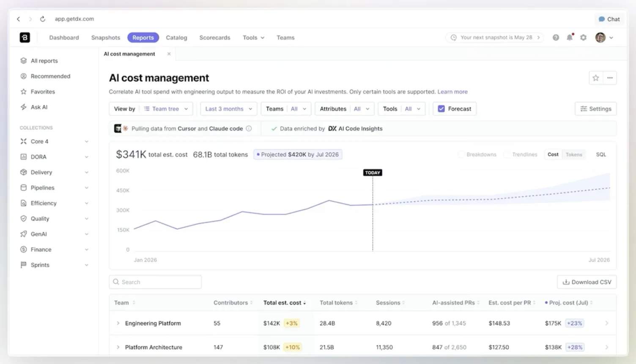Go back using browser back arrow
The image size is (636, 364).
coord(18,19)
